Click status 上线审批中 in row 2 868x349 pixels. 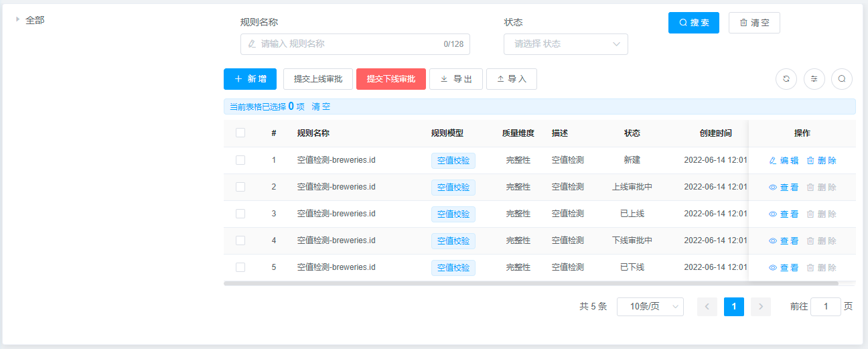click(x=632, y=187)
